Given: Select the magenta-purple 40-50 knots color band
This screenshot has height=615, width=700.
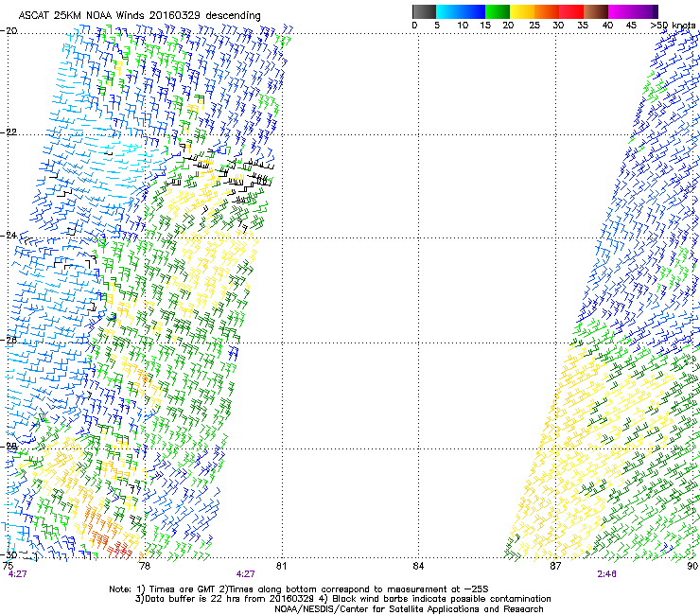Looking at the screenshot, I should (x=633, y=11).
